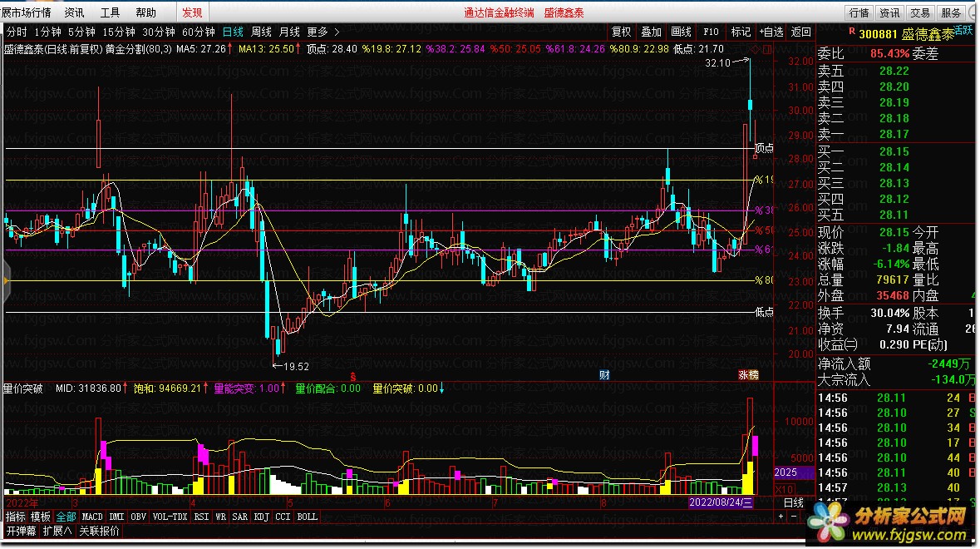
Task: Open the 交易 trading button
Action: 920,12
